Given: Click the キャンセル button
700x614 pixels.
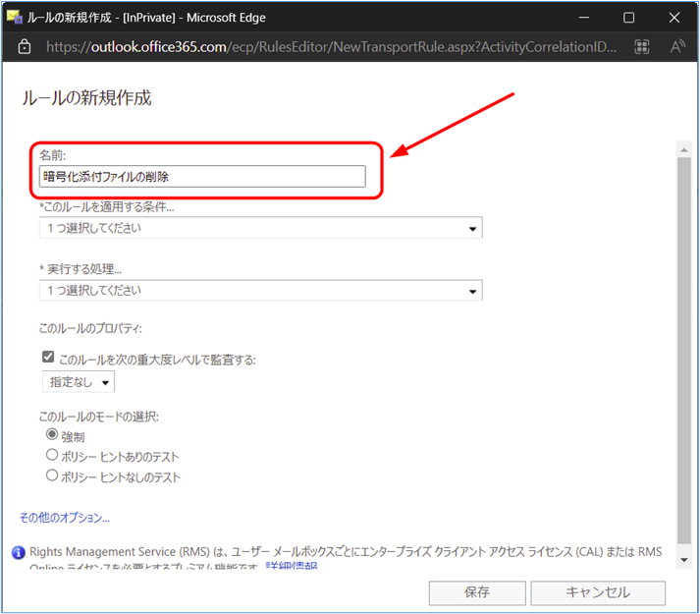Looking at the screenshot, I should [x=598, y=592].
